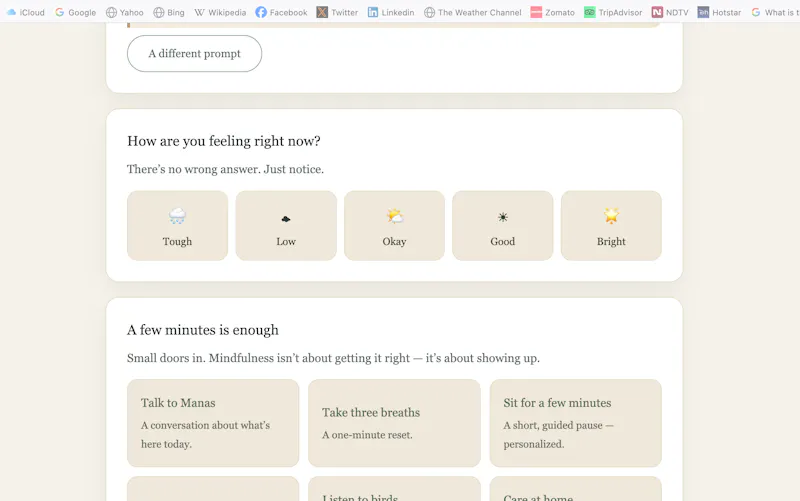Select the Okay mood card
The height and width of the screenshot is (501, 800).
394,226
